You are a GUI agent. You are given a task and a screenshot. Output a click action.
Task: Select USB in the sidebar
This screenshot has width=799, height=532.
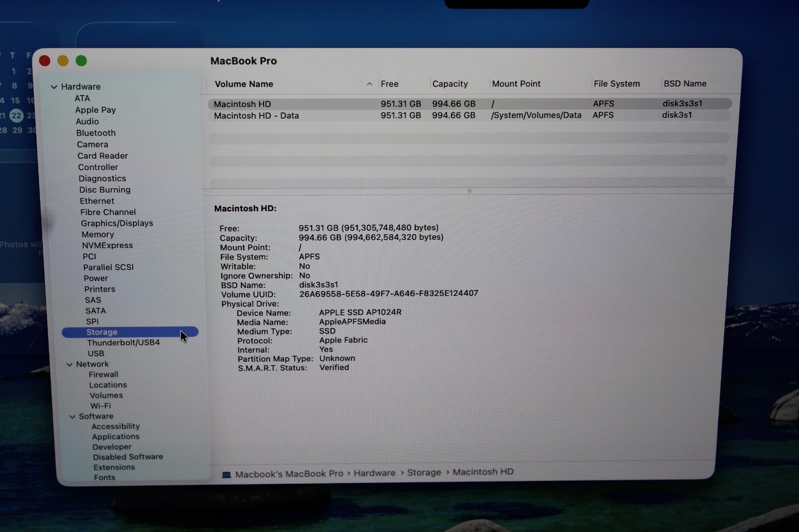coord(96,353)
